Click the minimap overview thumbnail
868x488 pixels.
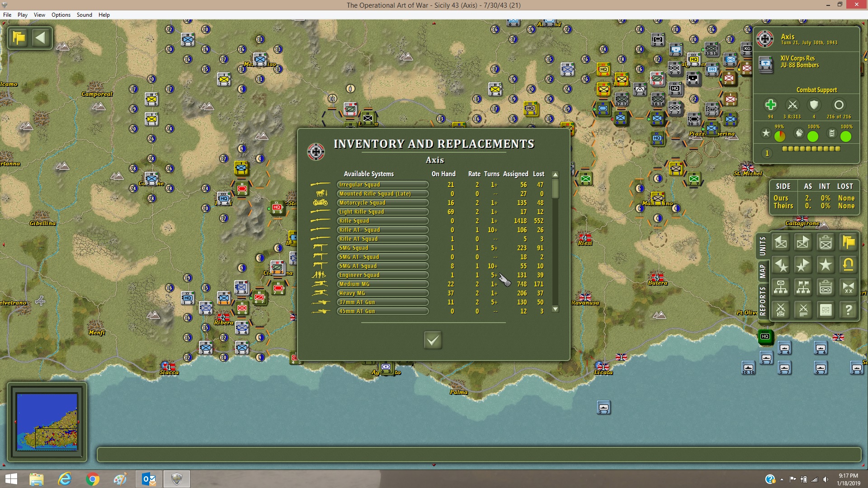(47, 422)
